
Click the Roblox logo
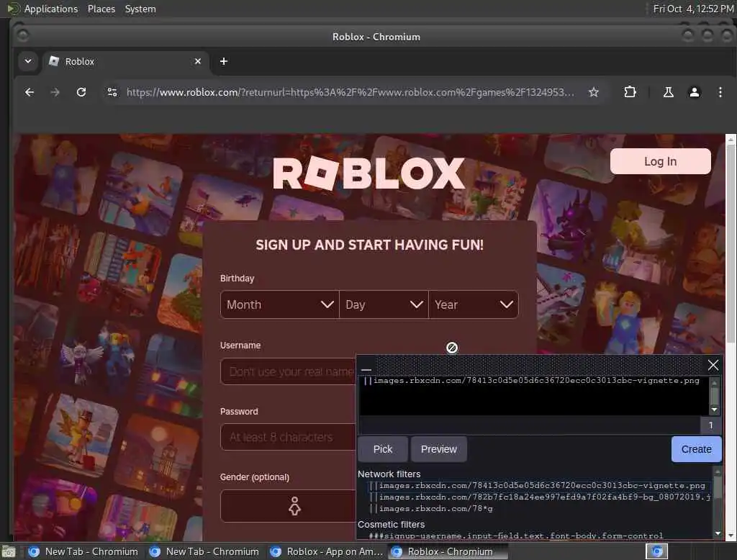pos(369,173)
